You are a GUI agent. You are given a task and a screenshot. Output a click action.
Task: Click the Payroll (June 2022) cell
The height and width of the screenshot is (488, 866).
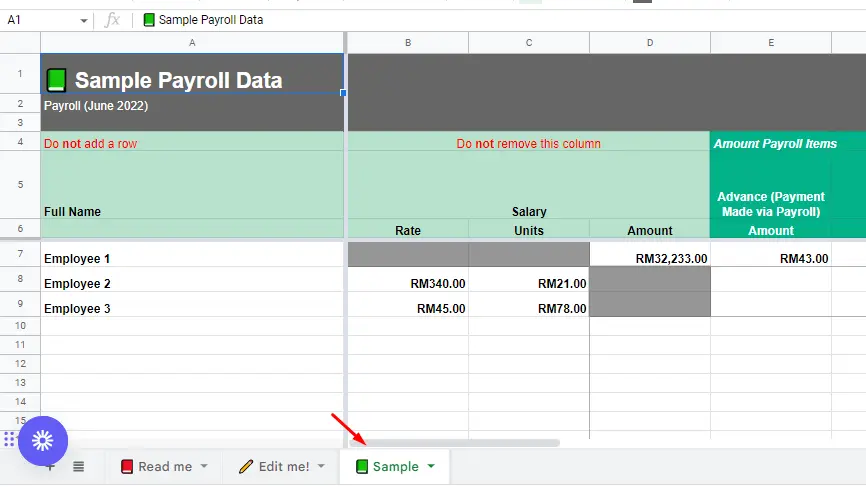(x=192, y=103)
